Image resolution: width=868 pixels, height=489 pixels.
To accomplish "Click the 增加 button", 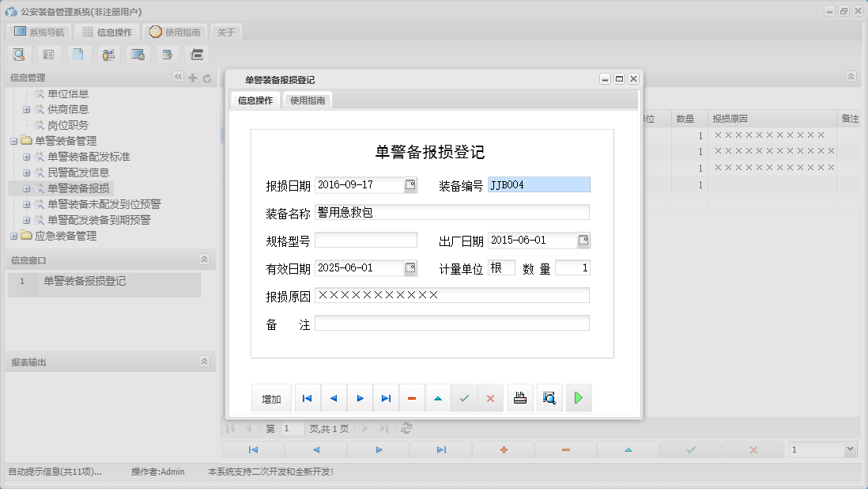I will tap(271, 399).
